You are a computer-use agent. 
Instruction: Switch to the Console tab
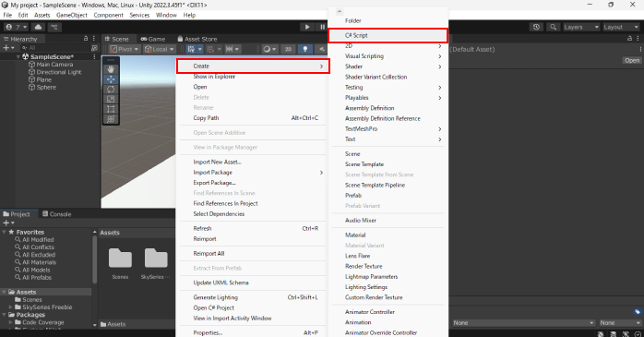pyautogui.click(x=56, y=214)
